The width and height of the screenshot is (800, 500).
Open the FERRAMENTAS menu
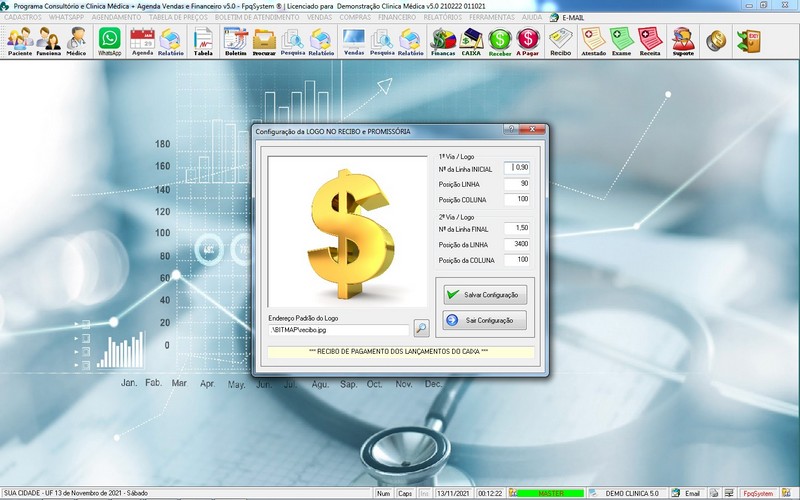(492, 17)
